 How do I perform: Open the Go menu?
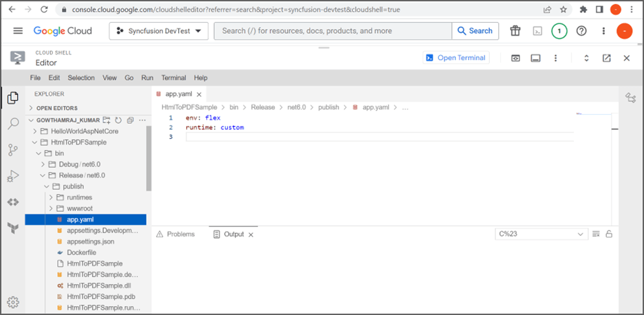[x=129, y=78]
